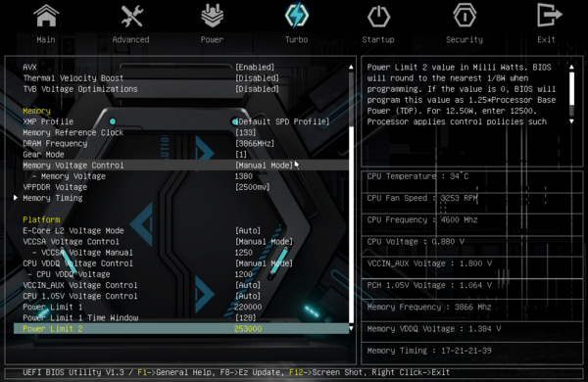Change Memory Reference Clock value 133
This screenshot has width=588, height=382.
click(245, 132)
